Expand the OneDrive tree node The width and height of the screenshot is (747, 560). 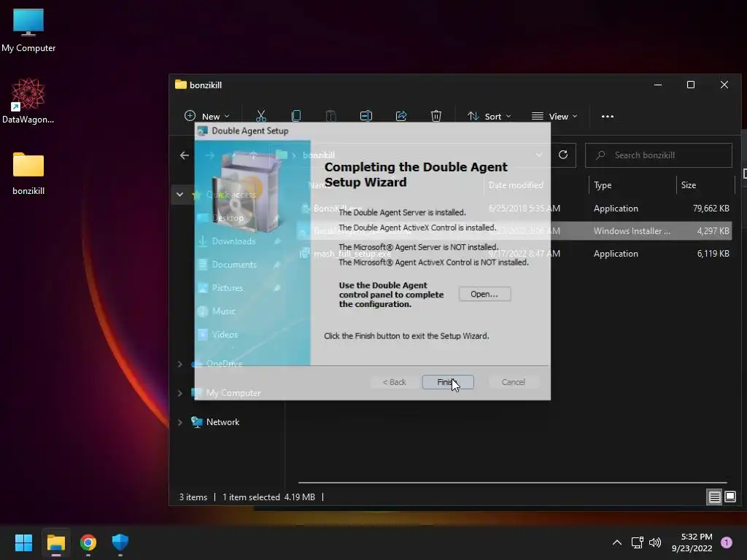pyautogui.click(x=179, y=364)
